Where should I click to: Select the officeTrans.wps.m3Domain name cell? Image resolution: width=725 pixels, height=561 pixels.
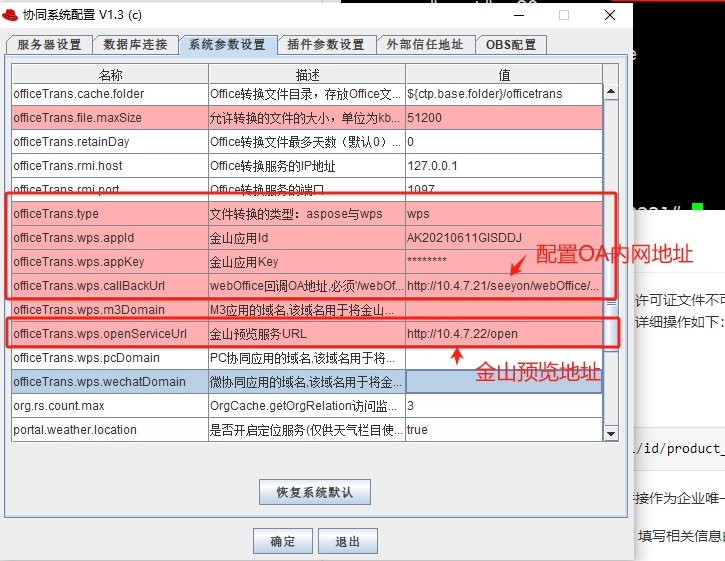(x=110, y=310)
